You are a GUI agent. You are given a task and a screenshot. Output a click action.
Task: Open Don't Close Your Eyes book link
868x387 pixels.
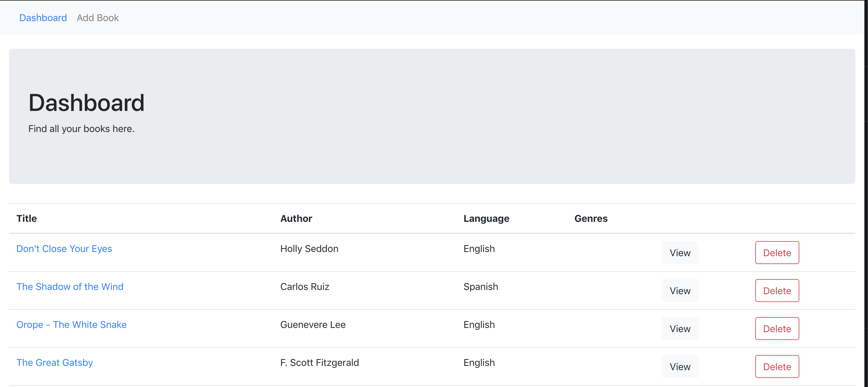tap(64, 249)
